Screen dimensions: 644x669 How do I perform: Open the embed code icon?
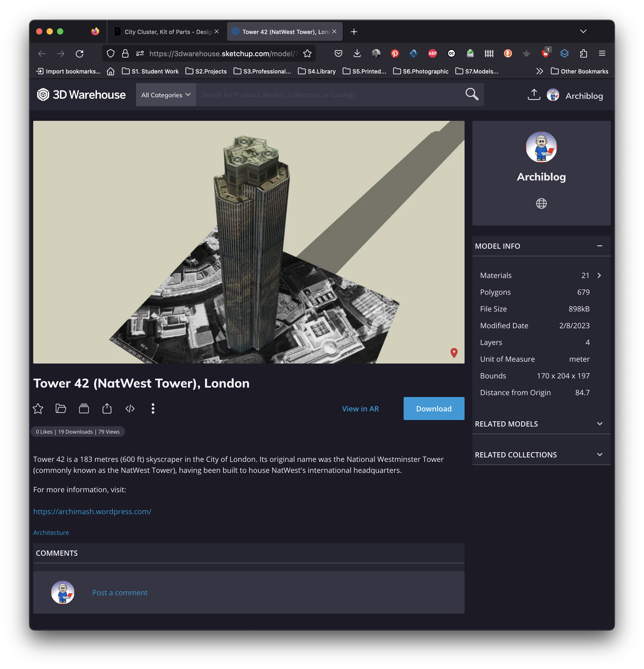click(x=130, y=409)
